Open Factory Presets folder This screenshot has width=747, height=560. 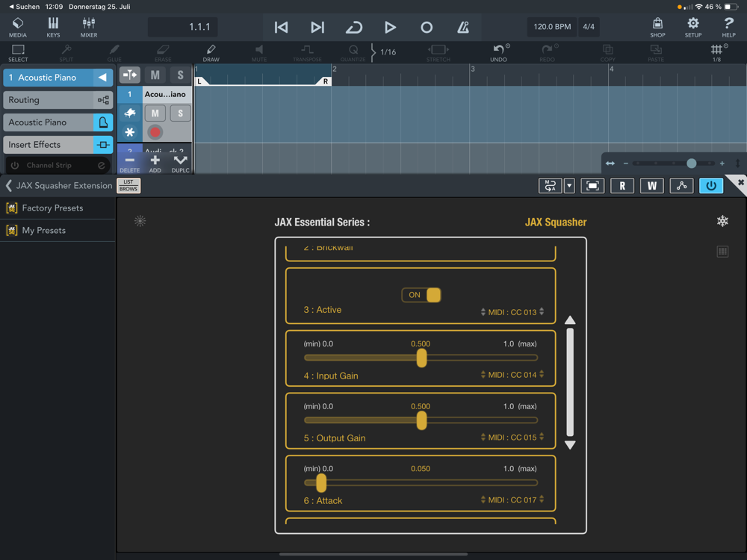coord(58,208)
